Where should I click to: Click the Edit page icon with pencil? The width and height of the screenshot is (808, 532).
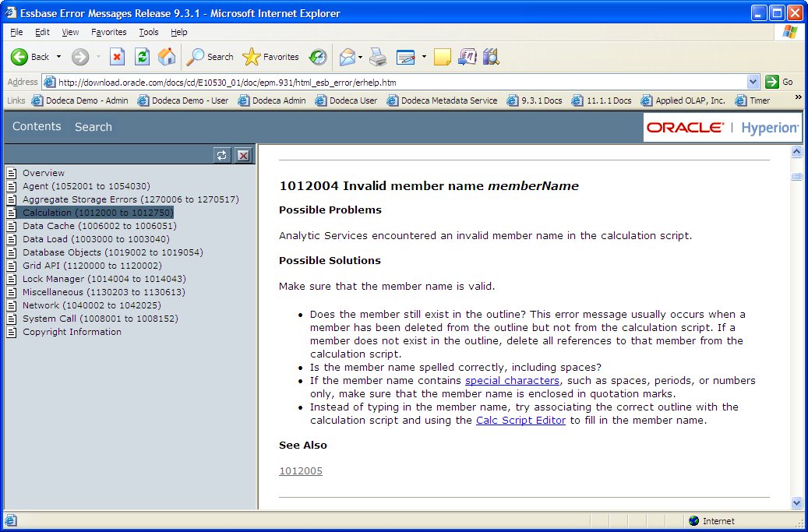pos(405,57)
